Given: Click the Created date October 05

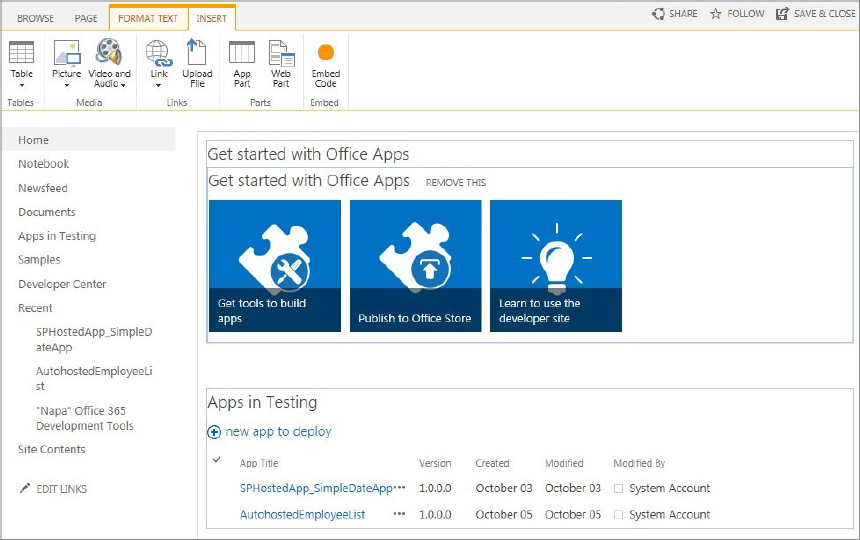Looking at the screenshot, I should (x=503, y=514).
